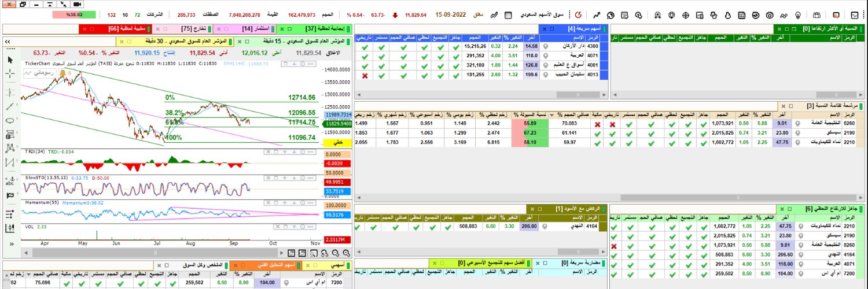Open settings circle icon on TRIX(34) panel

pos(303,151)
